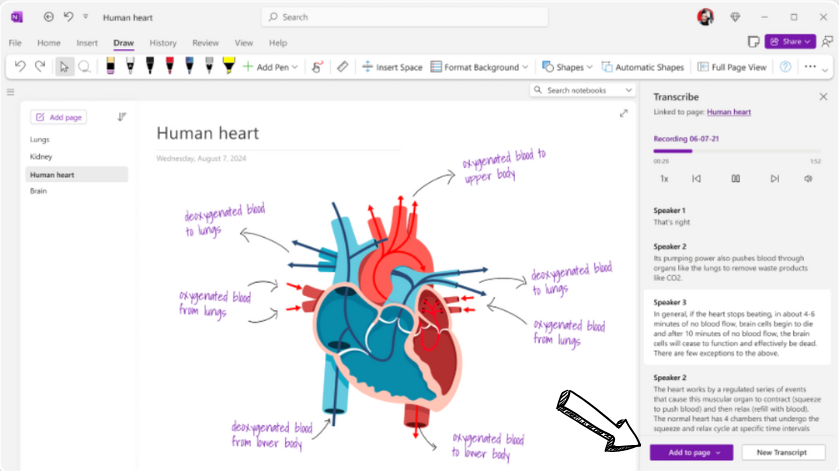Click the Ink to Shape icon
This screenshot has height=471, width=839.
(x=317, y=67)
